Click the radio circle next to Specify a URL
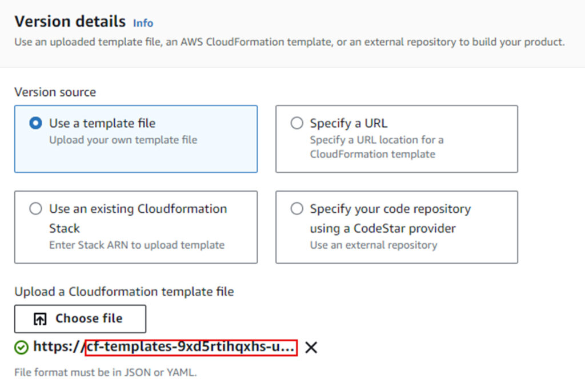 click(297, 123)
